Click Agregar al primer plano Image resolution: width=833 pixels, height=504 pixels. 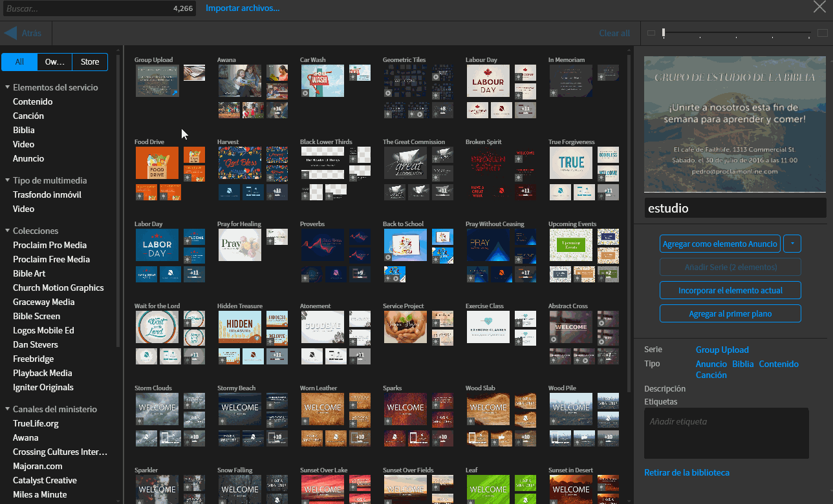point(730,313)
